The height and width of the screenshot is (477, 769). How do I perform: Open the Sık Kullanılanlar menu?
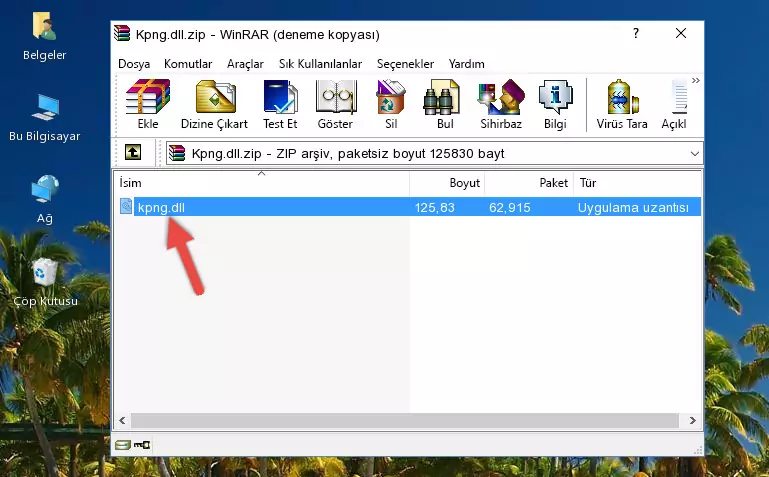[x=320, y=64]
